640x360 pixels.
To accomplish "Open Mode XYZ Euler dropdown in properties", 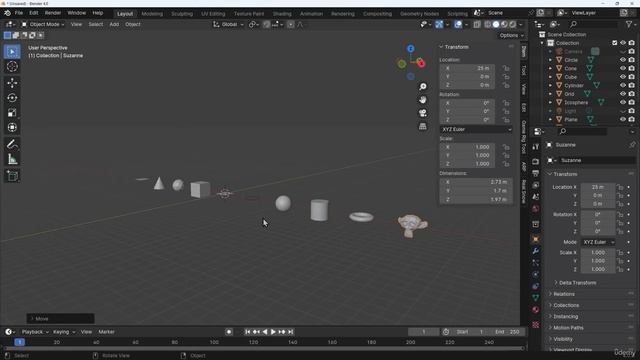I will pyautogui.click(x=598, y=242).
